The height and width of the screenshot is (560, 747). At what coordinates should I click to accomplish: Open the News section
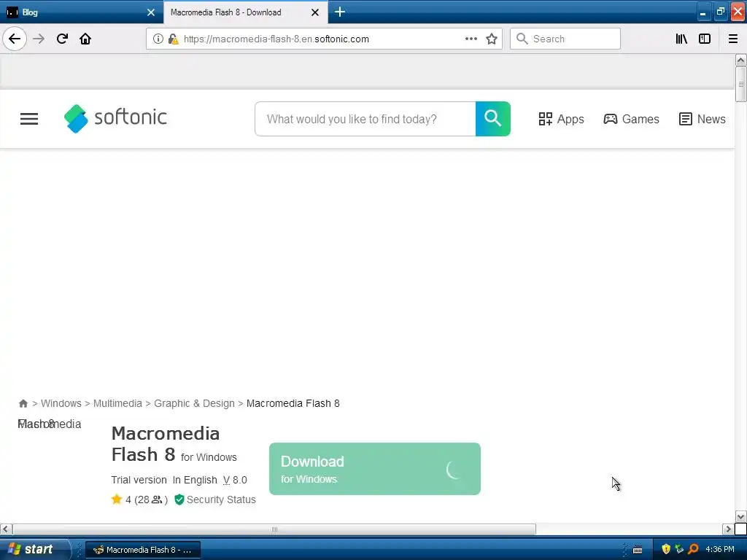[703, 119]
